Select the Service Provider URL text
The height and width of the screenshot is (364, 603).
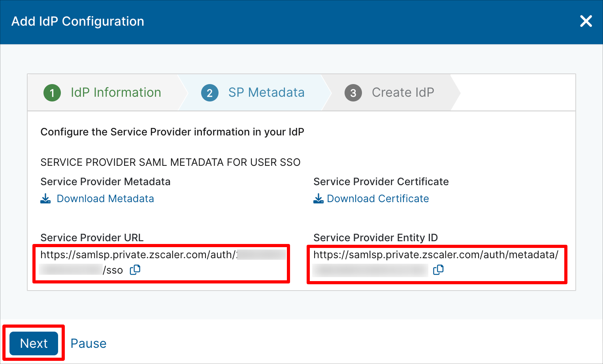click(161, 263)
